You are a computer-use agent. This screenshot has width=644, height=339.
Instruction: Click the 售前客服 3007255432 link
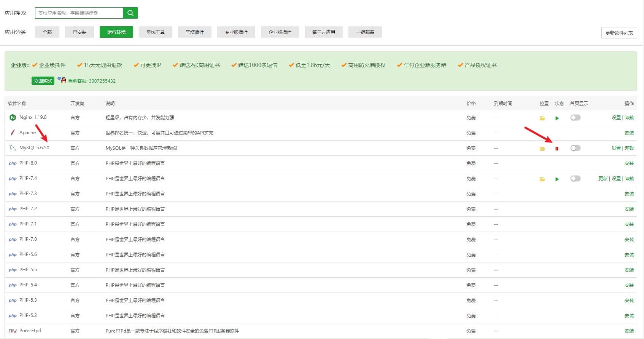(92, 81)
